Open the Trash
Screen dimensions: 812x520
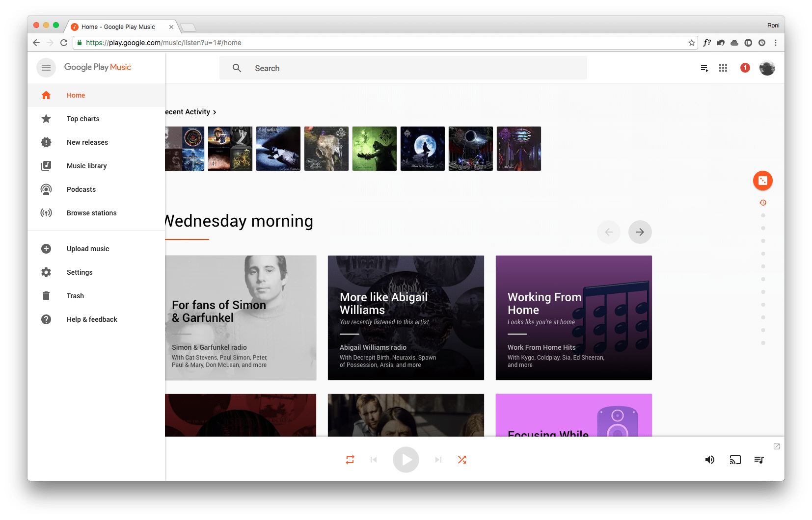pos(96,296)
